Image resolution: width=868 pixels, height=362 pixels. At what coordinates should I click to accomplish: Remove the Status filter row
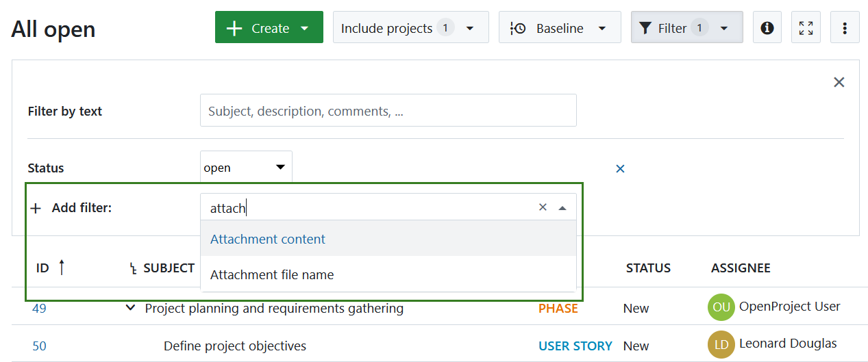[x=620, y=168]
